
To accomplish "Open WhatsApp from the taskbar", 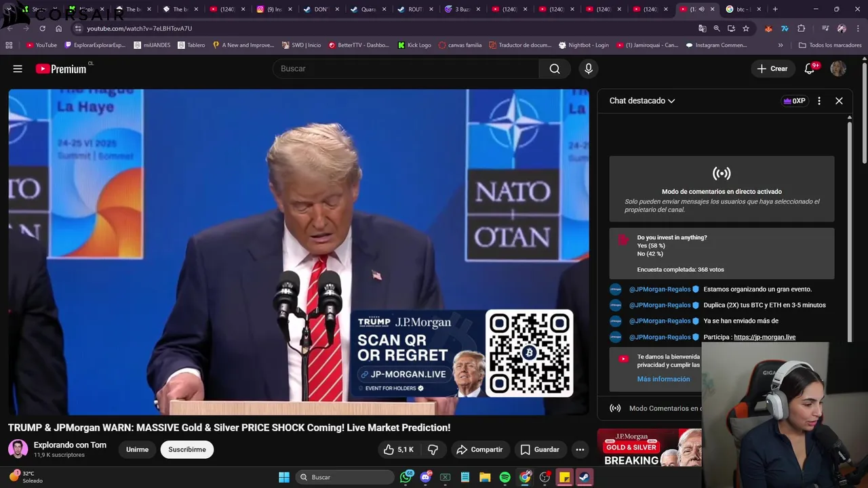I will pyautogui.click(x=406, y=477).
